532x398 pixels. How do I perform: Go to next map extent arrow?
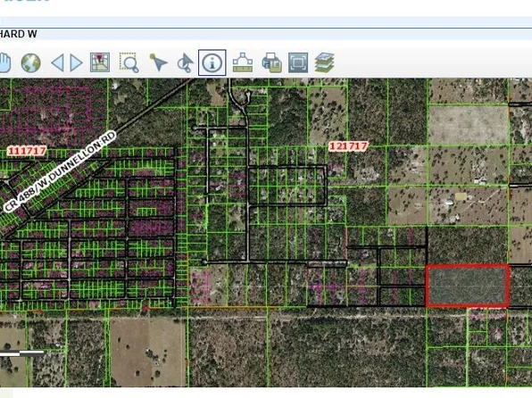point(76,63)
